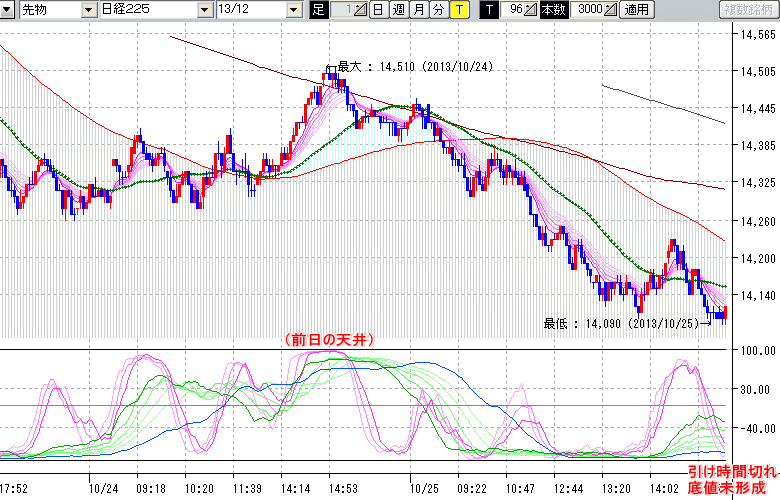
Task: Click the black T label icon
Action: tap(489, 10)
